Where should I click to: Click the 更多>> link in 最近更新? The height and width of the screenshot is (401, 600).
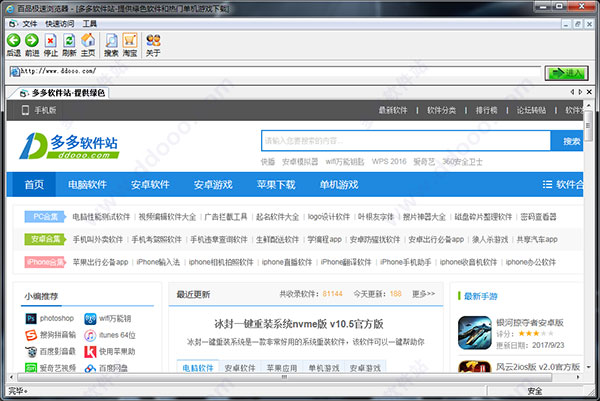click(423, 294)
